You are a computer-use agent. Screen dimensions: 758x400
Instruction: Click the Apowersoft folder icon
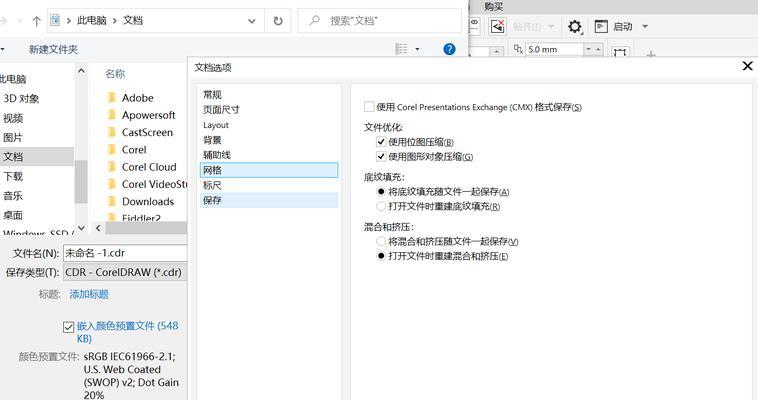pos(112,115)
